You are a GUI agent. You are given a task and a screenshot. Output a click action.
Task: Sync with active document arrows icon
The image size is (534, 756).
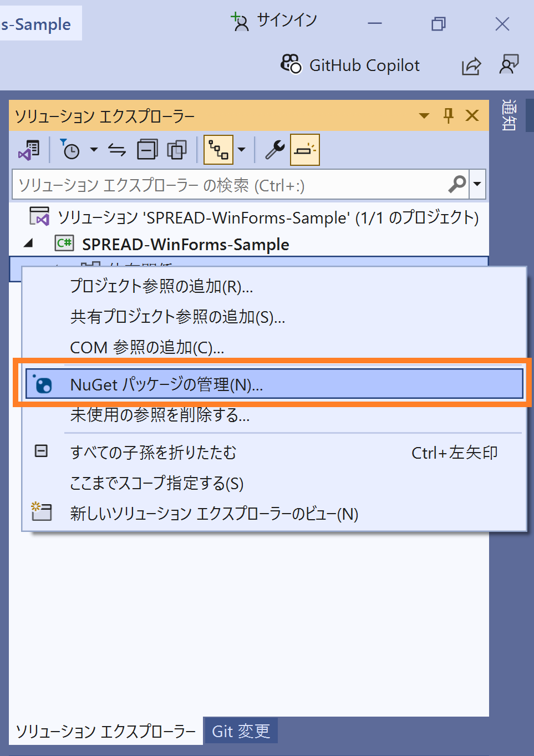(116, 150)
